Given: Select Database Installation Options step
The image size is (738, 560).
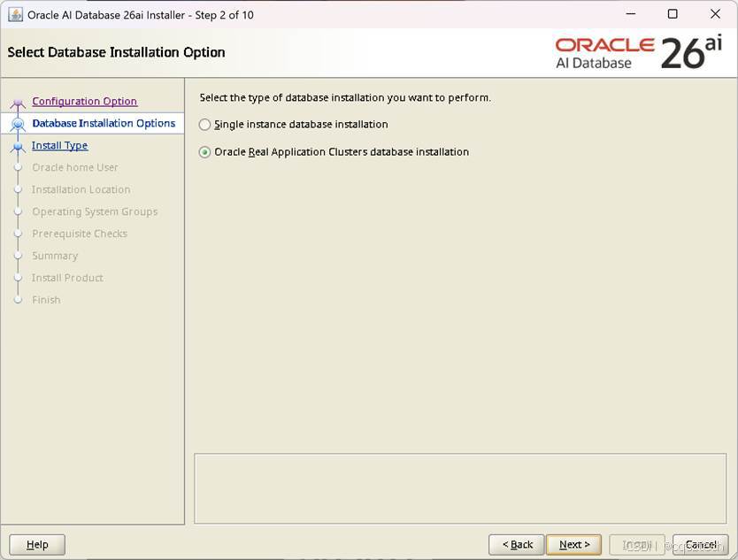Looking at the screenshot, I should tap(104, 123).
